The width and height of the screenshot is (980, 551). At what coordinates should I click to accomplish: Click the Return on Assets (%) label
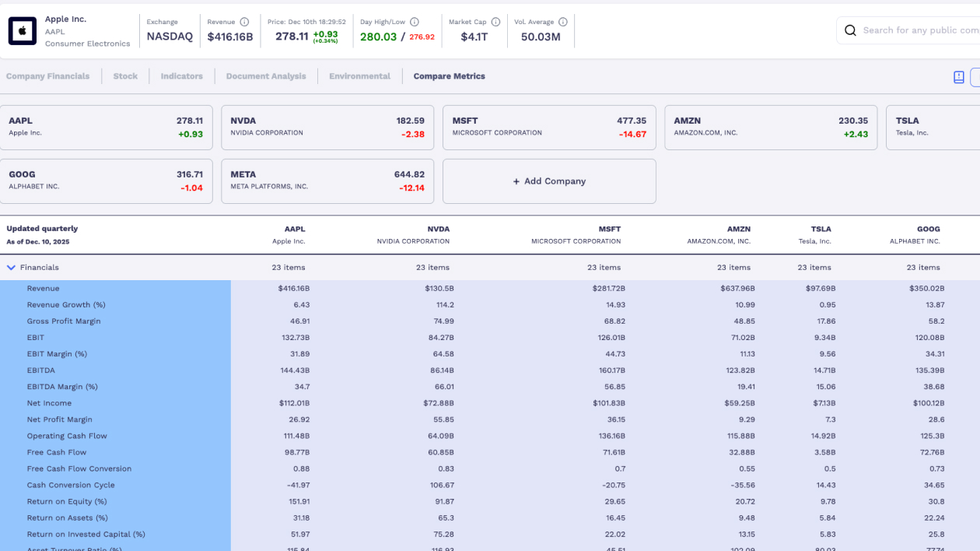[x=67, y=518]
